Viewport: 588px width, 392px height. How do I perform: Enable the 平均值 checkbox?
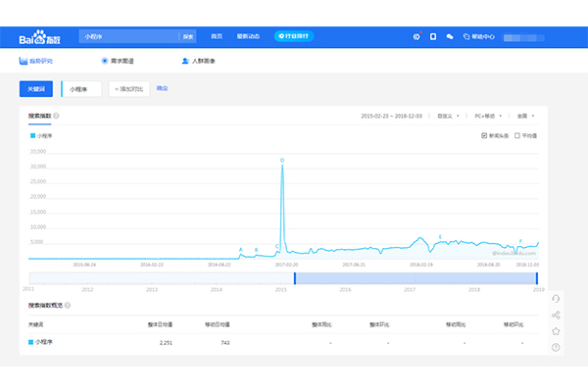click(x=516, y=136)
